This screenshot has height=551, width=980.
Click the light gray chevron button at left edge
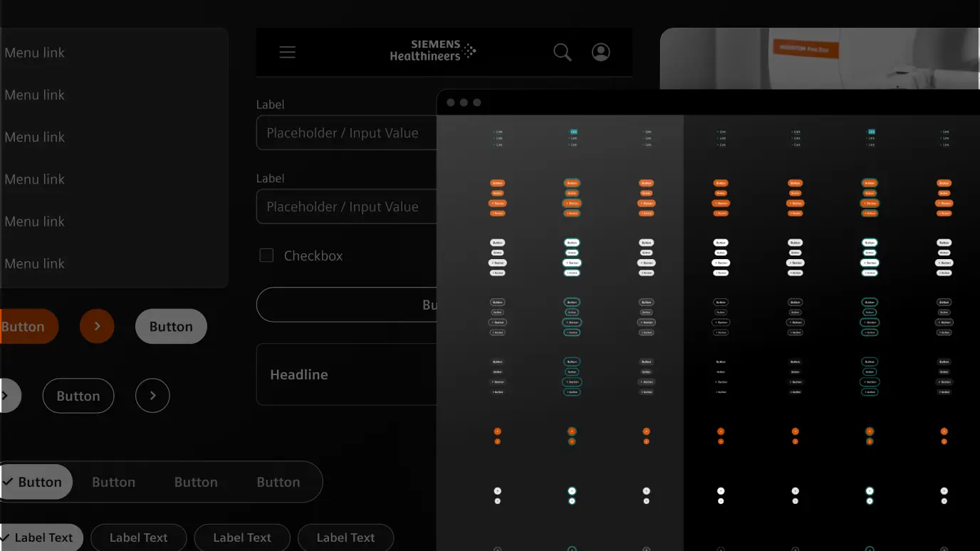7,396
